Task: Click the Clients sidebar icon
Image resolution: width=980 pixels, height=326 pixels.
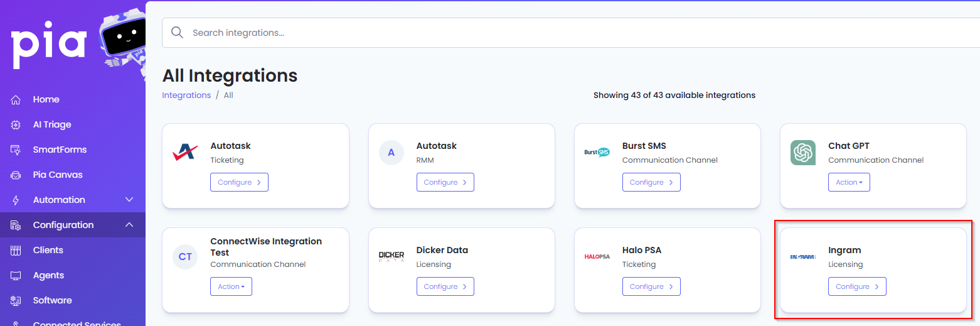Action: [16, 250]
